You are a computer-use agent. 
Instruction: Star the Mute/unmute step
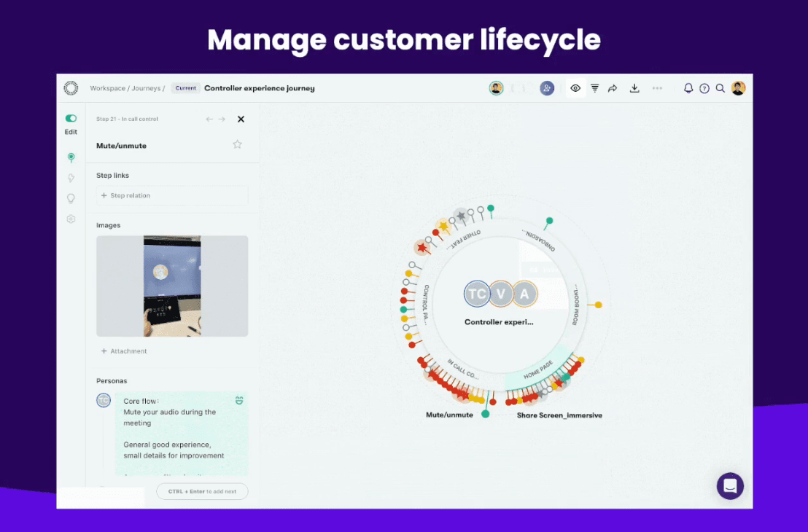click(237, 144)
